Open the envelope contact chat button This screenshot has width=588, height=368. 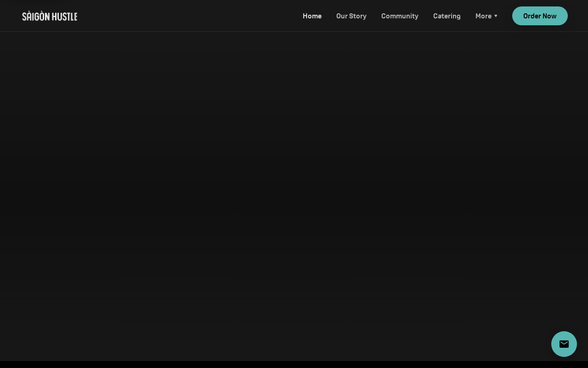(564, 344)
